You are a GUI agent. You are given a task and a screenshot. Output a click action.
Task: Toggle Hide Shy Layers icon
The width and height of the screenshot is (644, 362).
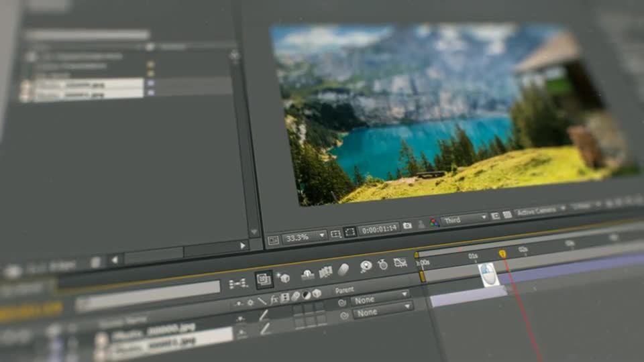308,275
